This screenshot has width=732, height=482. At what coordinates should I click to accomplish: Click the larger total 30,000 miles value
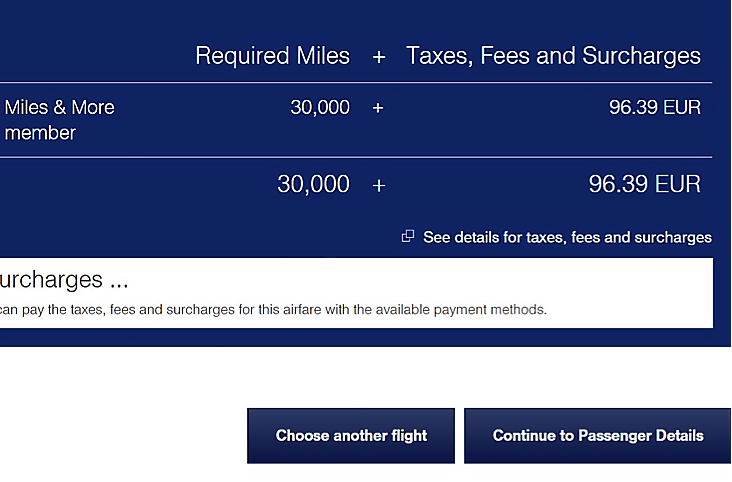coord(313,184)
